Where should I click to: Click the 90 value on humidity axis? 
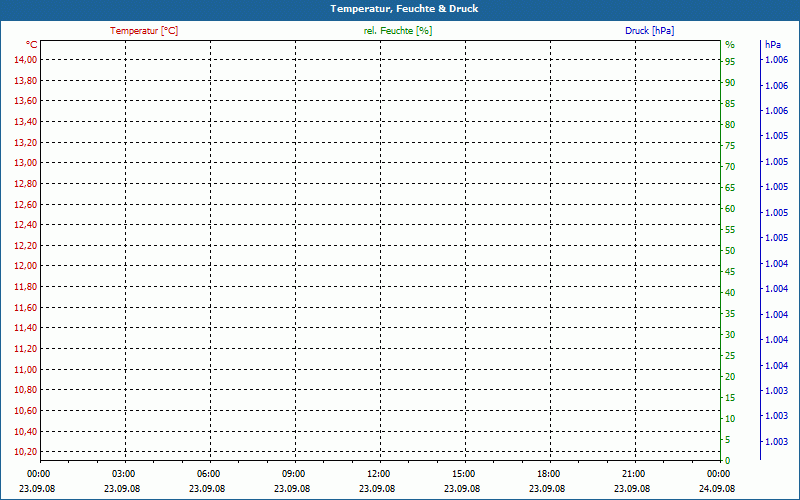pos(730,83)
